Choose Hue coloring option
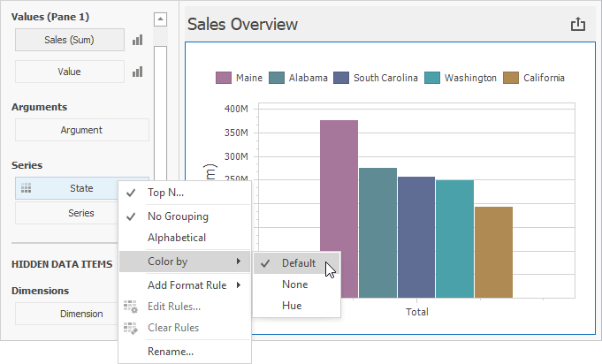Image resolution: width=602 pixels, height=364 pixels. pyautogui.click(x=292, y=306)
